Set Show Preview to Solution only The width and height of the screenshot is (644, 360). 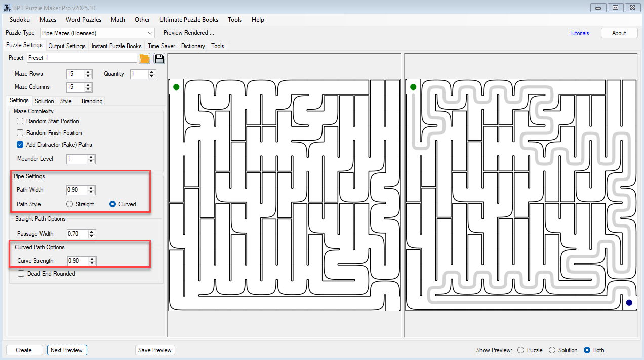tap(551, 350)
